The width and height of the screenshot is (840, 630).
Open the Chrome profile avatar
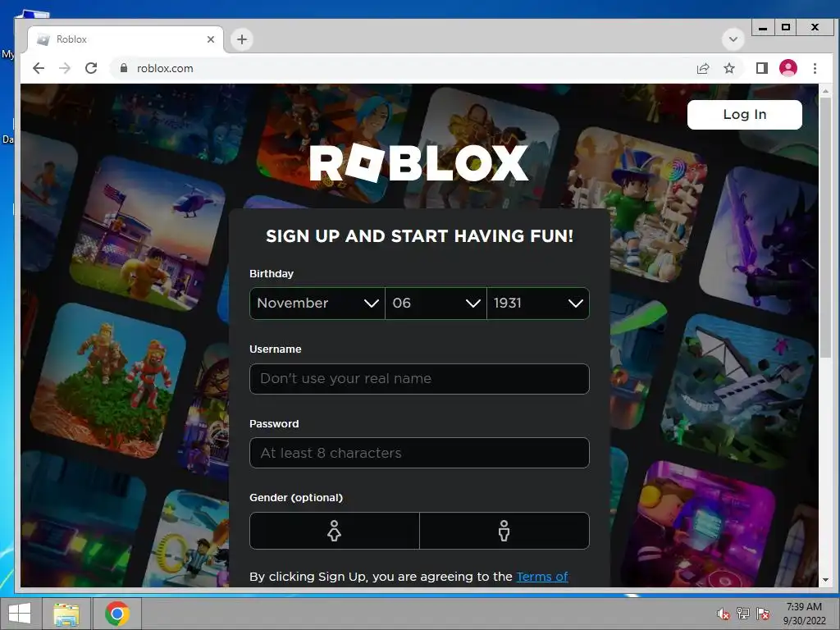[x=788, y=68]
